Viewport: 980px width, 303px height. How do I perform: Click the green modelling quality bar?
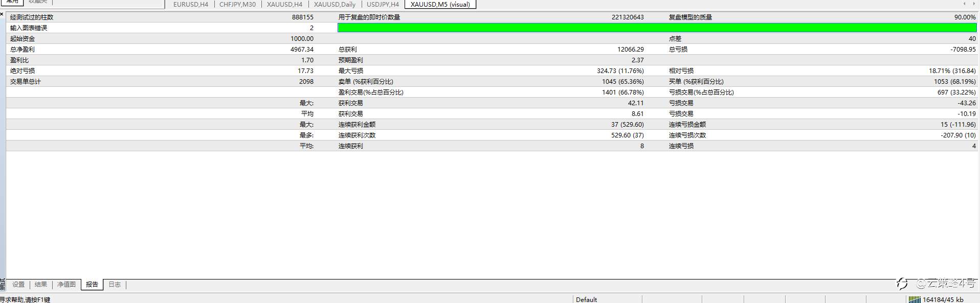tap(657, 28)
